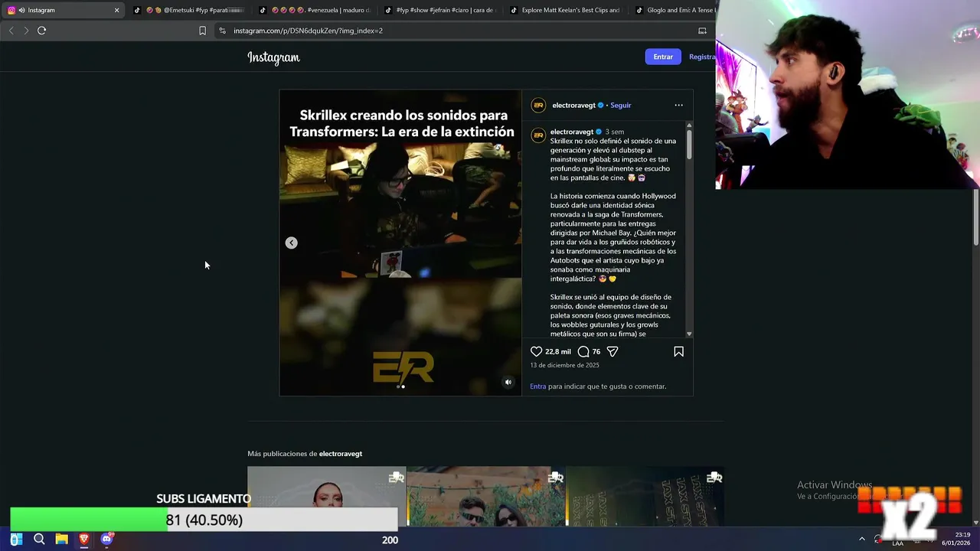Image resolution: width=980 pixels, height=551 pixels.
Task: Bookmark this page via address bar bookmark icon
Action: (x=202, y=31)
